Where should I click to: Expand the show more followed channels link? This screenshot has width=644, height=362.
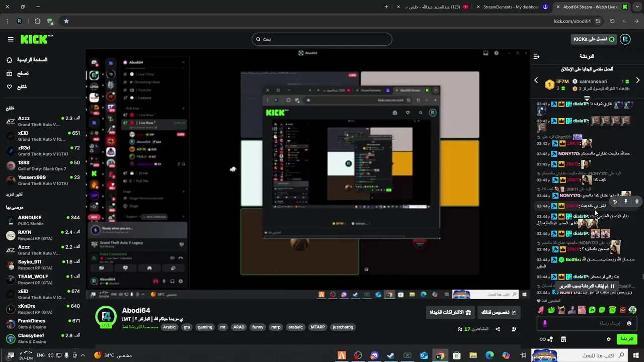click(x=14, y=195)
